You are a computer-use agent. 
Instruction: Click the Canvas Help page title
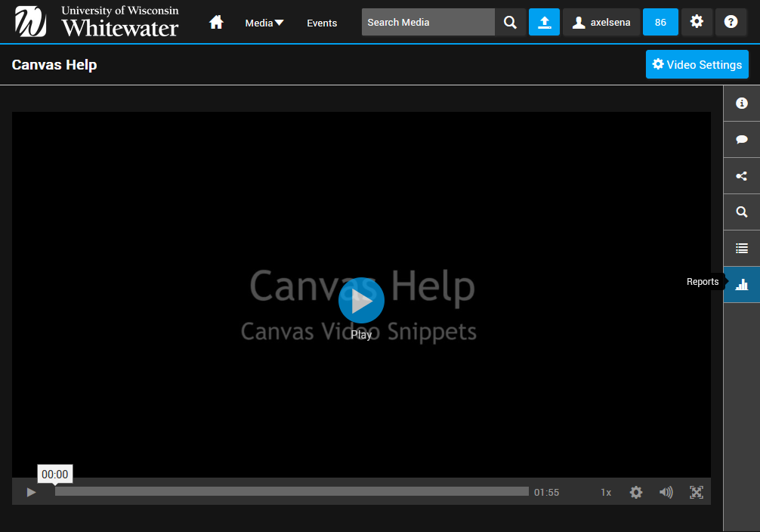[54, 64]
